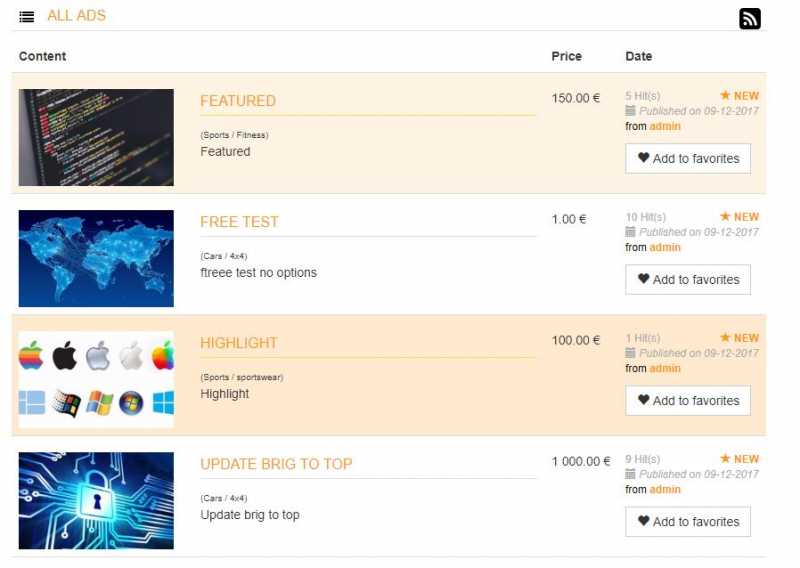Open the UPDATE BRIG TO TOP title
The width and height of the screenshot is (800, 568).
pos(276,464)
